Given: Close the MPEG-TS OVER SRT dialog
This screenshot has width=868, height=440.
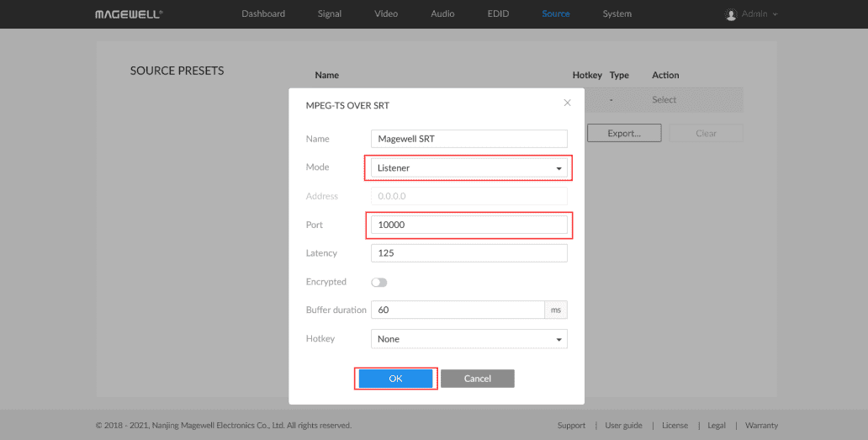Looking at the screenshot, I should (x=567, y=103).
